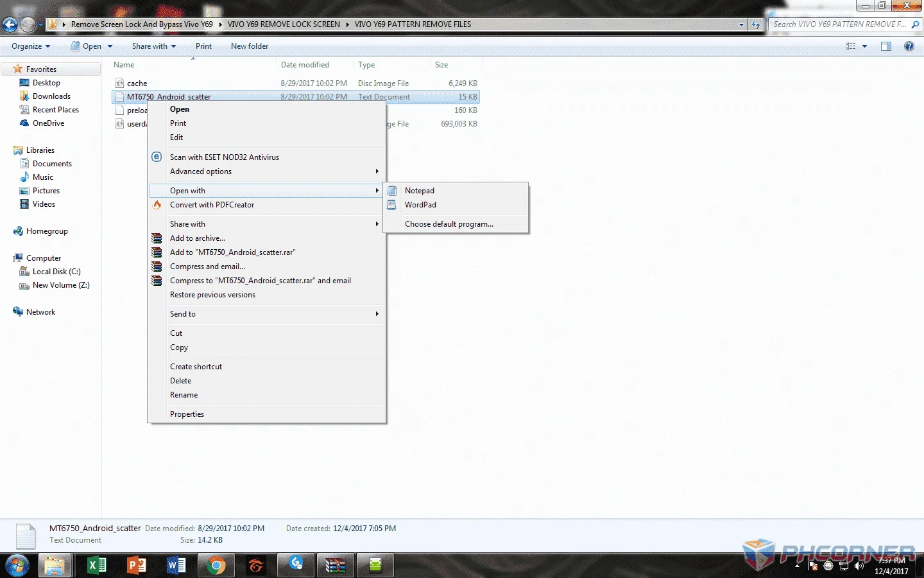This screenshot has width=924, height=578.
Task: Click Delete in the context menu
Action: tap(180, 381)
